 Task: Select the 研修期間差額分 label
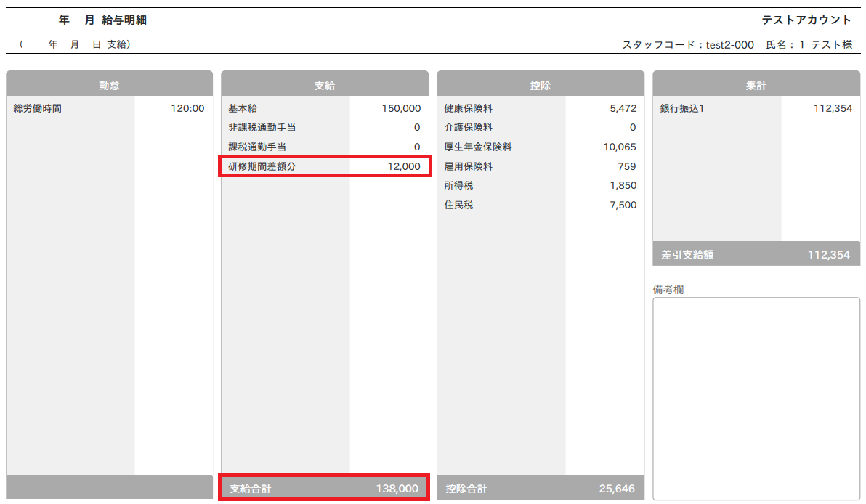coord(262,166)
